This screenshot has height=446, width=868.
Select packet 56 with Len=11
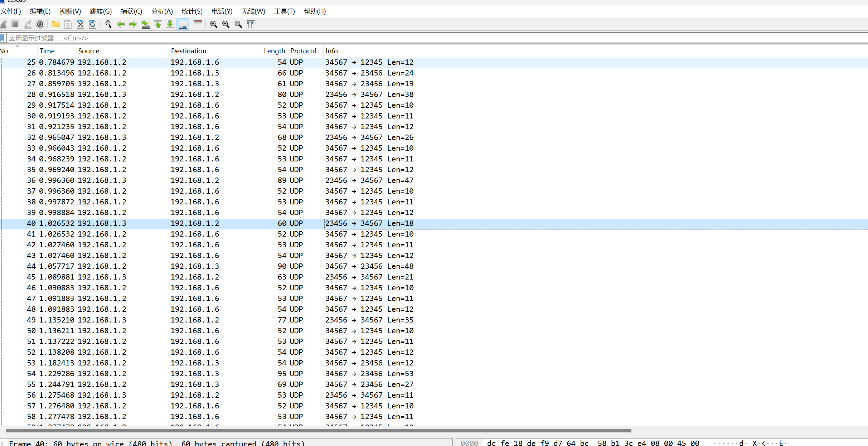coord(434,395)
